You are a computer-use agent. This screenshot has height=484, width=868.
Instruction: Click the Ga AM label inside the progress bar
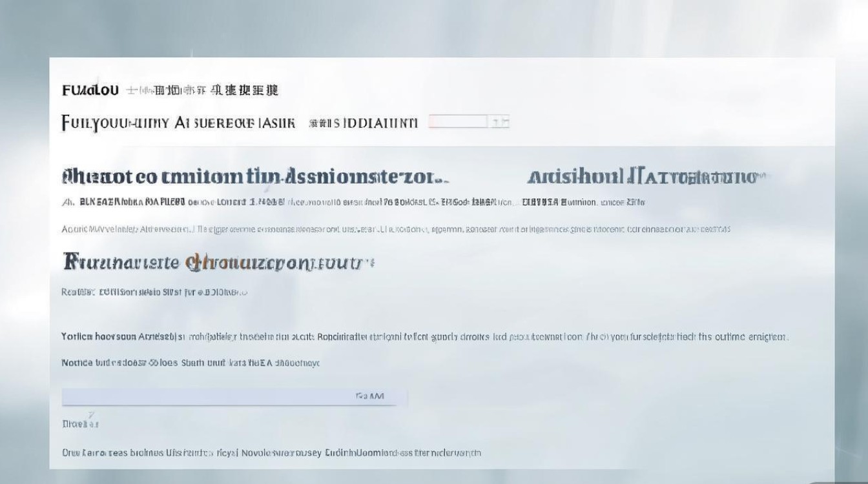371,396
